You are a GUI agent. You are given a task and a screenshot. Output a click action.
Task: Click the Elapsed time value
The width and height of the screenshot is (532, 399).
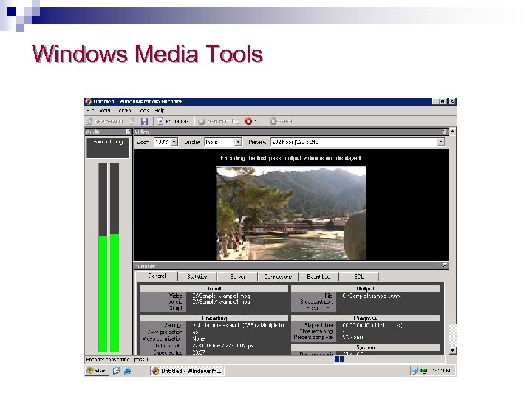372,325
